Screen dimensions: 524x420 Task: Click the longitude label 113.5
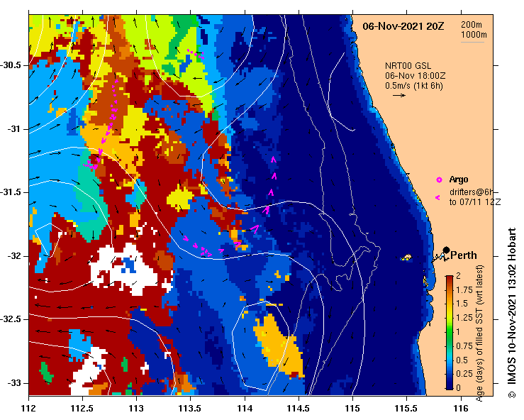point(191,409)
